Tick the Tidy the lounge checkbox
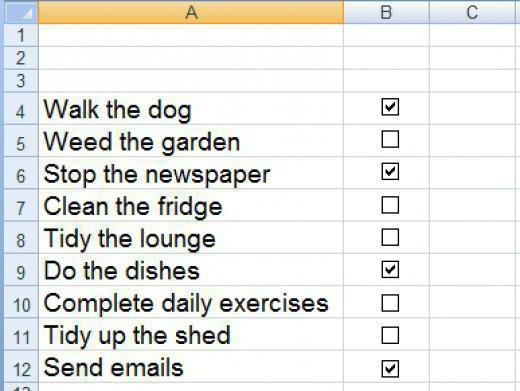This screenshot has height=391, width=520. 390,237
